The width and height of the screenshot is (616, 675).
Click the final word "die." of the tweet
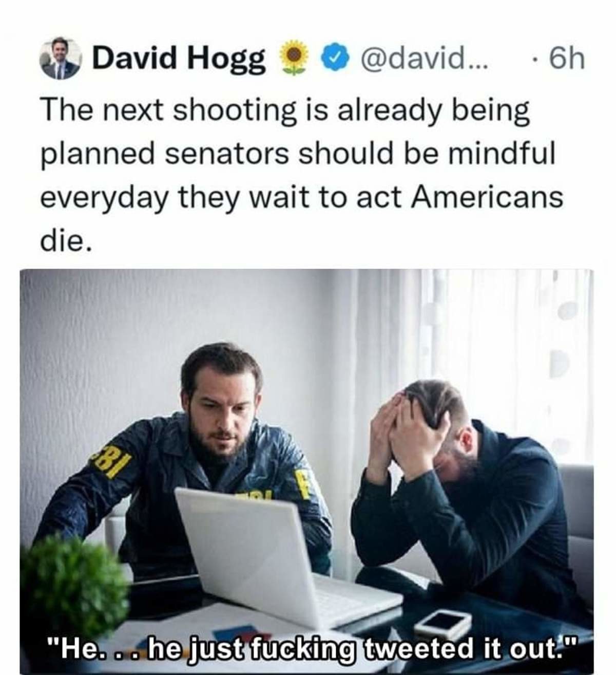point(67,240)
